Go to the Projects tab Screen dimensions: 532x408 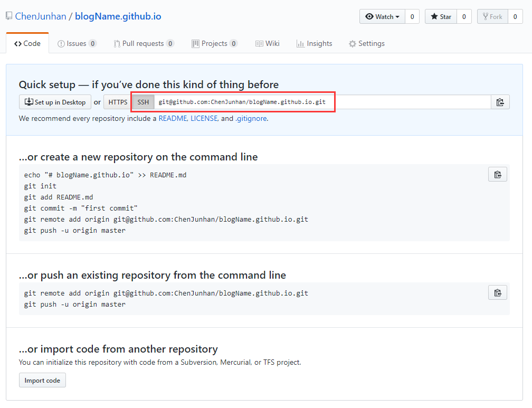[214, 43]
